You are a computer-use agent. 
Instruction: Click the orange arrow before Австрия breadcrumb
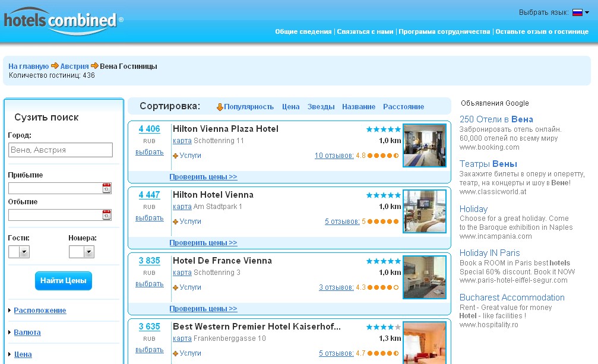tap(55, 65)
